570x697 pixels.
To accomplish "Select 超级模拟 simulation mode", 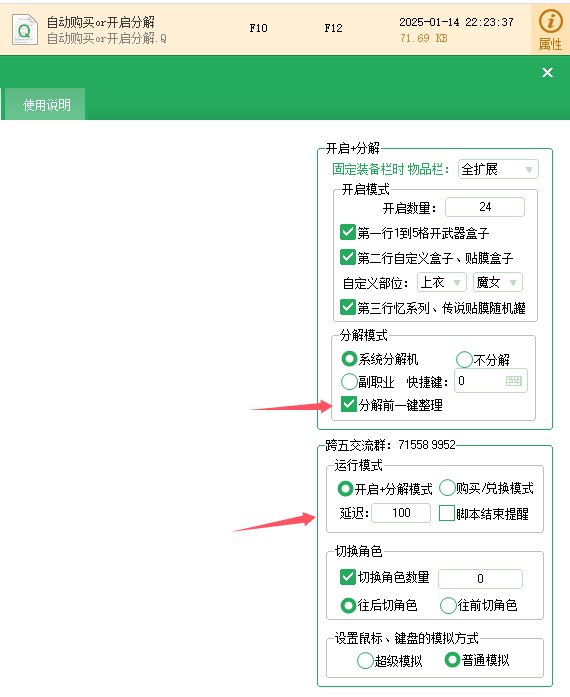I will pyautogui.click(x=365, y=661).
